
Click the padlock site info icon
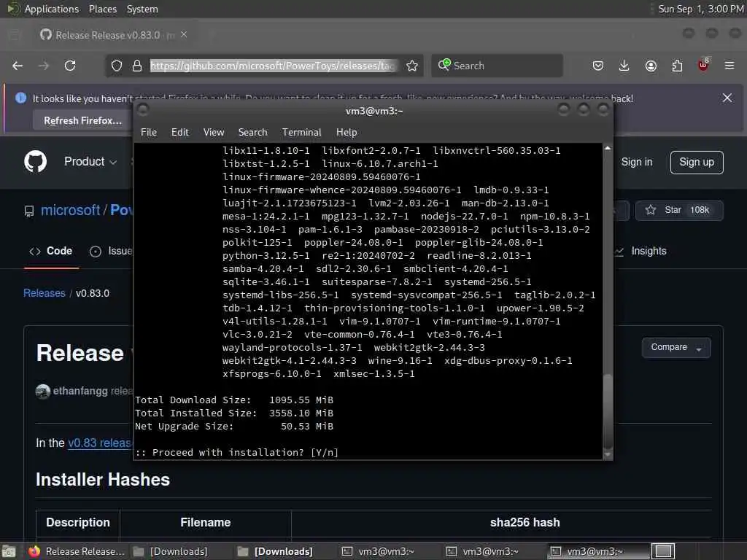(137, 66)
